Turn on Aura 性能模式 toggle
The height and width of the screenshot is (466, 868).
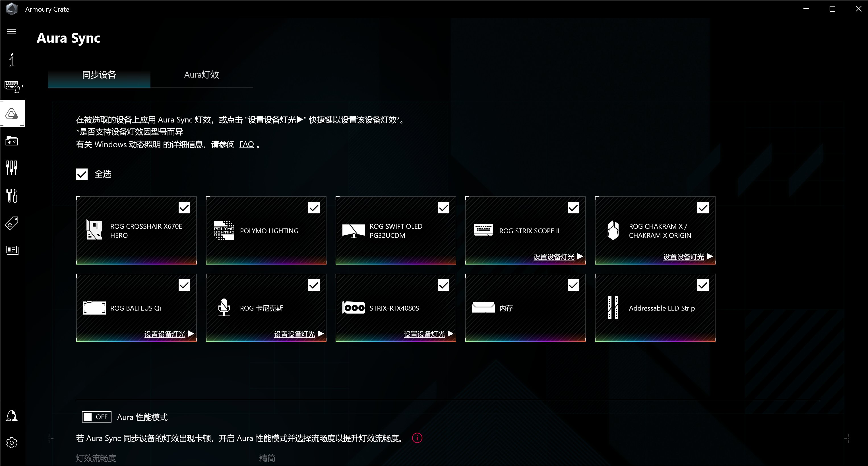(x=96, y=417)
